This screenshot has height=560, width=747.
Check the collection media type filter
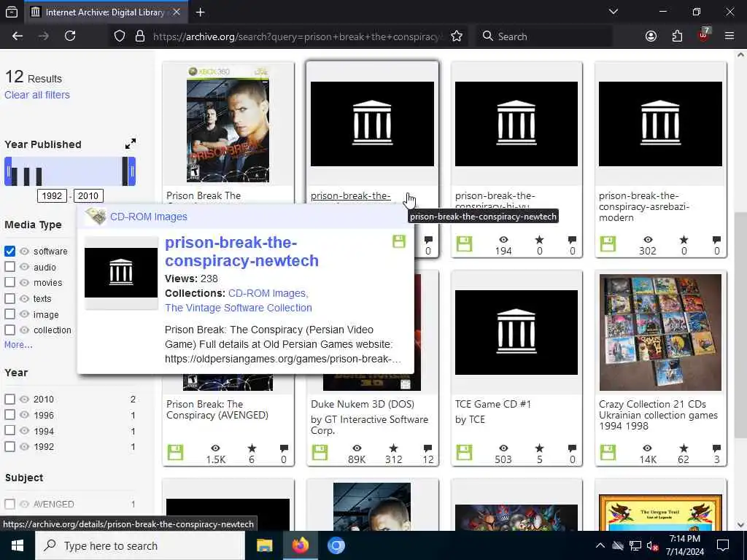10,330
